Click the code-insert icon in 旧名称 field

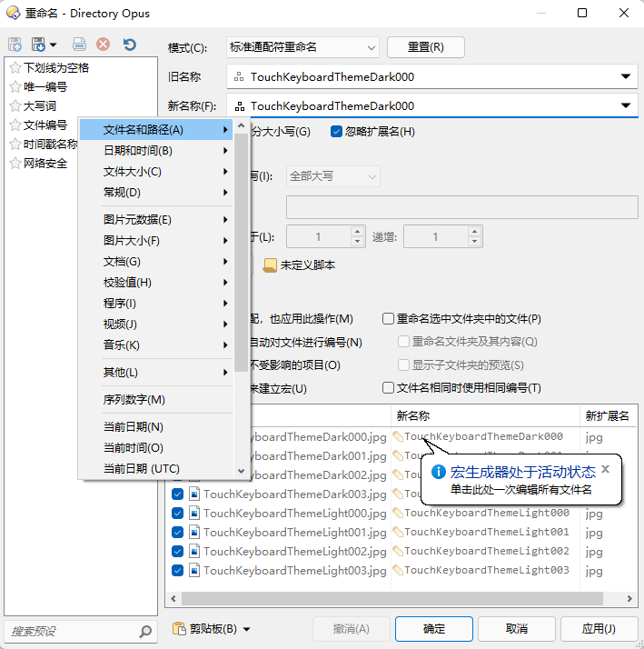[x=239, y=77]
